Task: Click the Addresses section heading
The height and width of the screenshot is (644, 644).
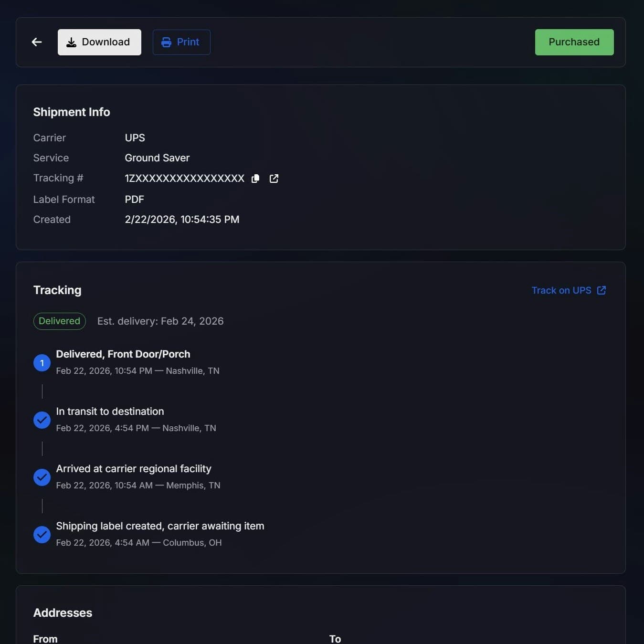Action: point(63,612)
